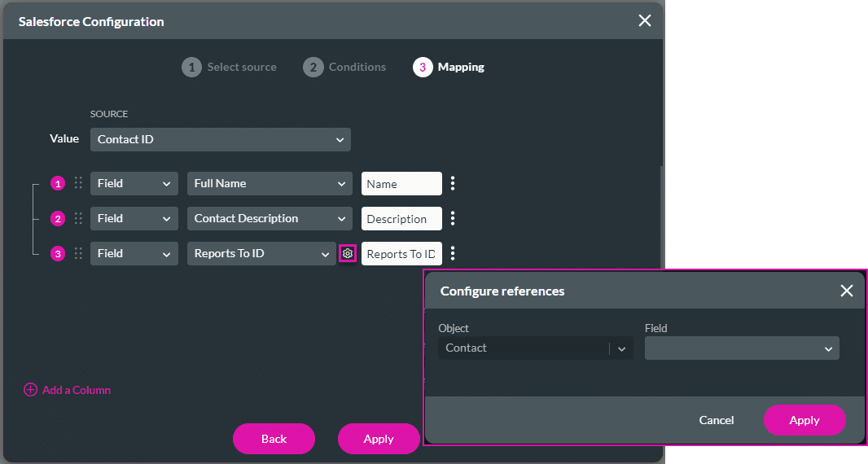Image resolution: width=868 pixels, height=464 pixels.
Task: Go to step 2 Conditions
Action: point(344,67)
